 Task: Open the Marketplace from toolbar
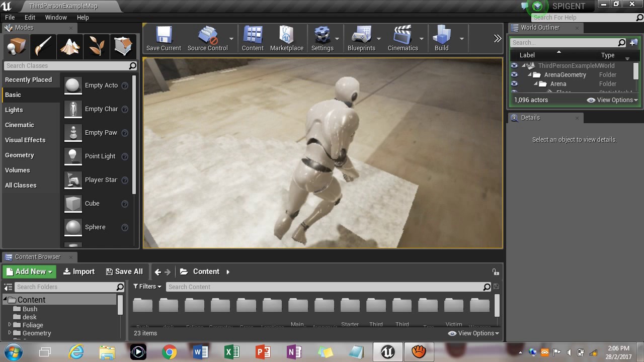point(287,39)
